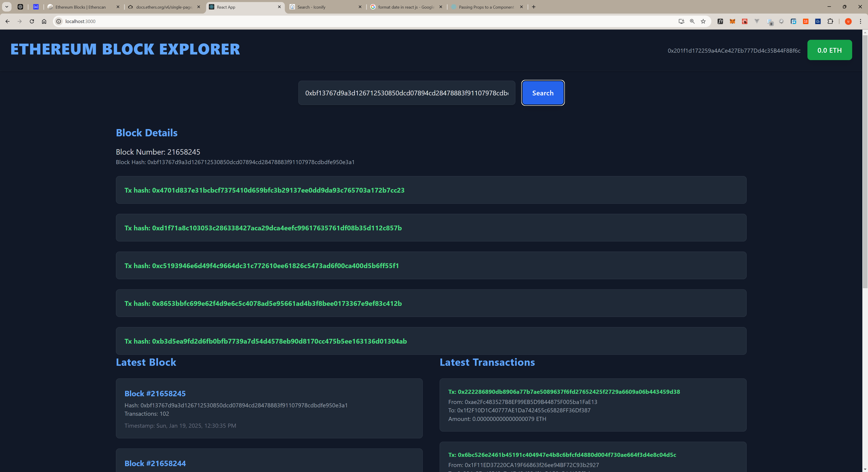Go back to the previous page
The width and height of the screenshot is (868, 472).
tap(7, 21)
